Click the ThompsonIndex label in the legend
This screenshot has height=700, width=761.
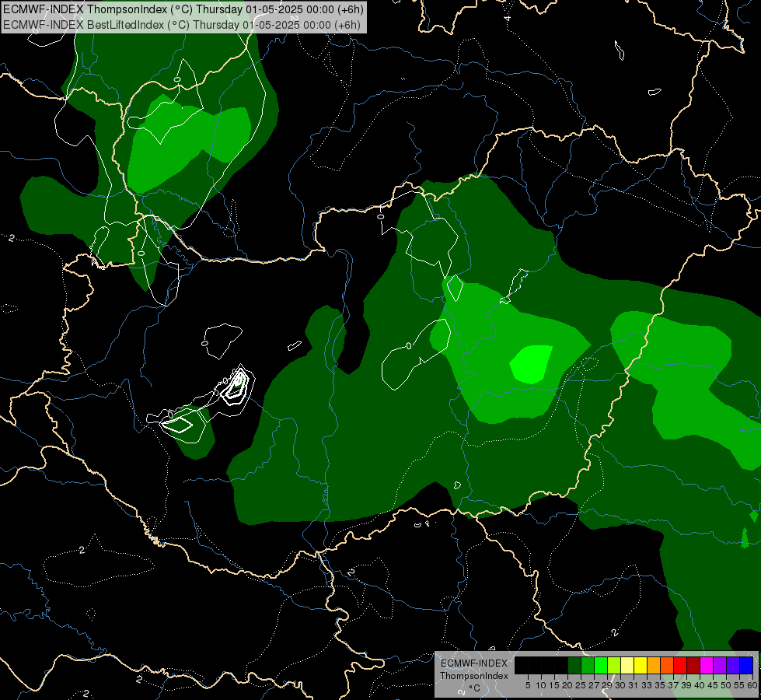pos(474,676)
